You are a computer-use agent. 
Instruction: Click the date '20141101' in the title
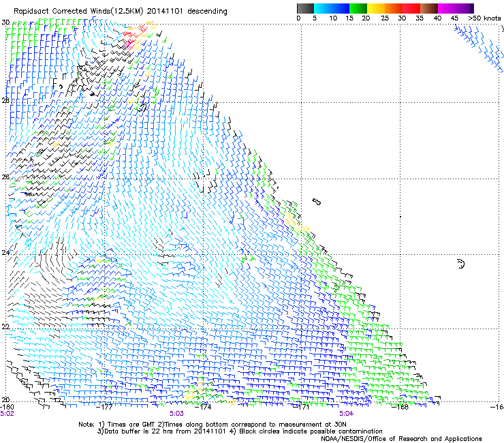(x=166, y=11)
